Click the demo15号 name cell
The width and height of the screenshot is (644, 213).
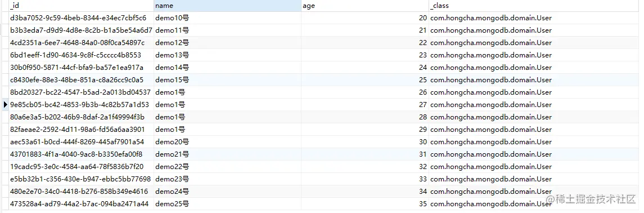(x=227, y=80)
